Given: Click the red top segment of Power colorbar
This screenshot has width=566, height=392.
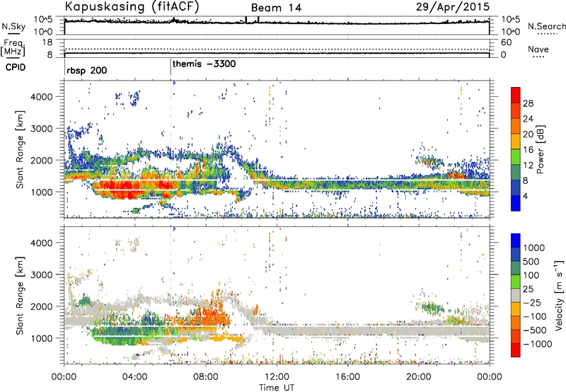Looking at the screenshot, I should click(x=516, y=95).
